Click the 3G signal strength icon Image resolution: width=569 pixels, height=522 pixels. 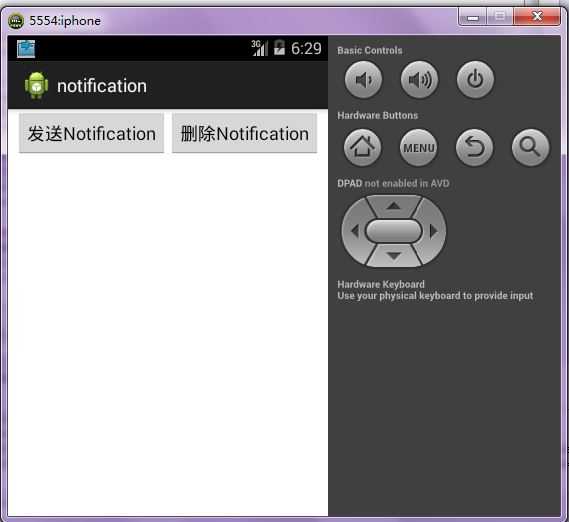pyautogui.click(x=259, y=48)
